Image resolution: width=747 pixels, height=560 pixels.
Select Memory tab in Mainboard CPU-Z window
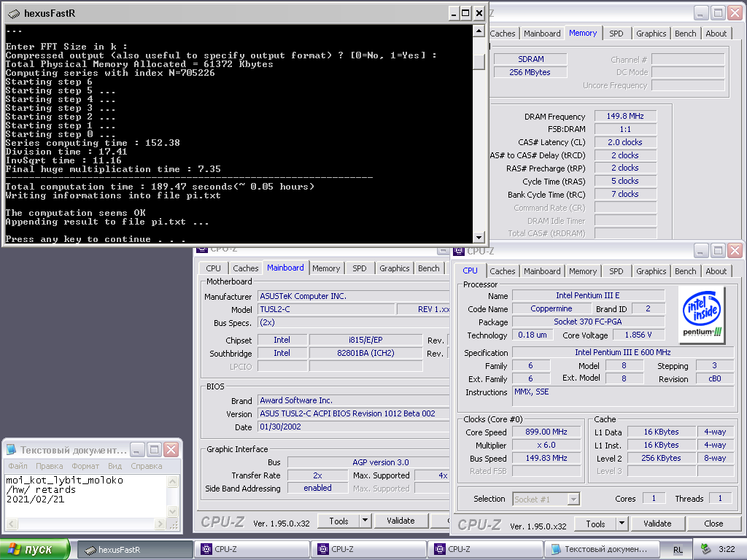(x=326, y=268)
